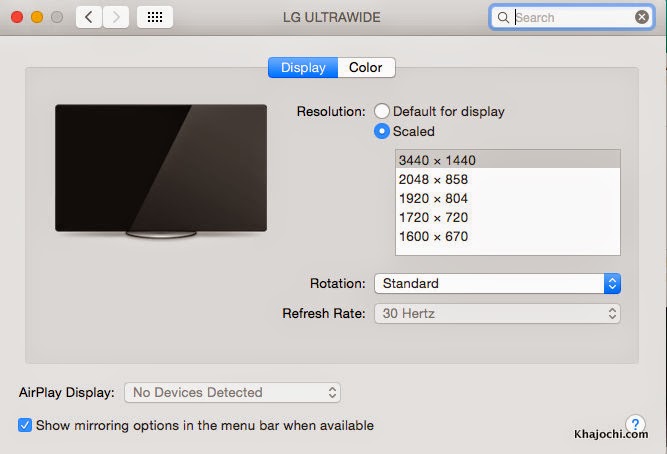Select the Scaled resolution radio button
This screenshot has width=667, height=454.
382,131
